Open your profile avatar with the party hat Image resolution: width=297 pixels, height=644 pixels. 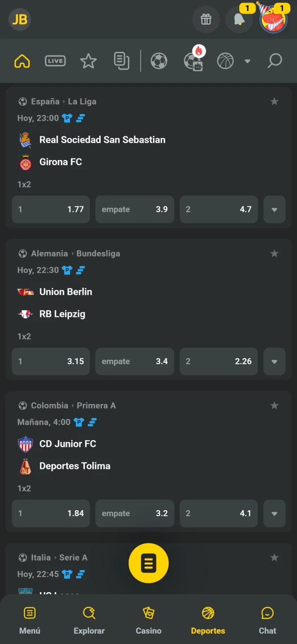click(272, 19)
